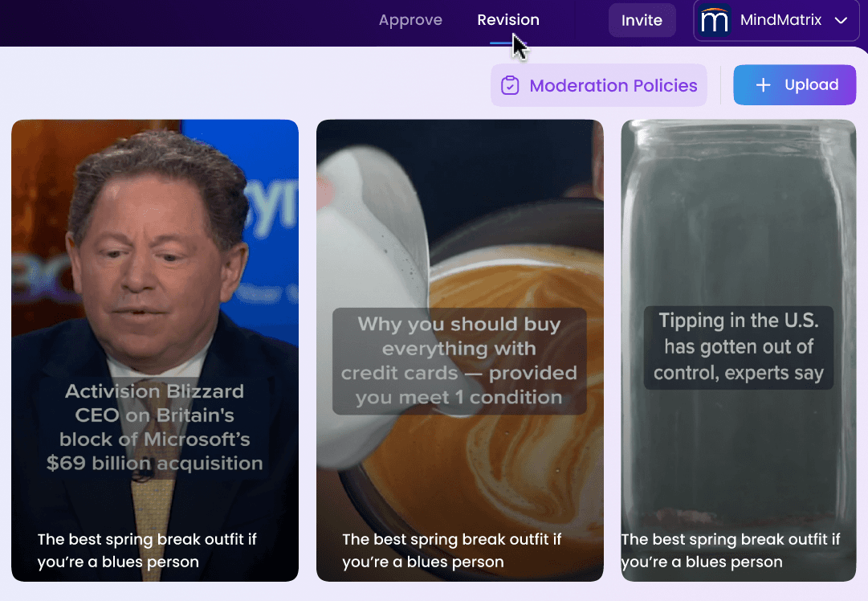Screen dimensions: 868x601
Task: Click the blue underline indicator beneath Revision
Action: pyautogui.click(x=502, y=43)
